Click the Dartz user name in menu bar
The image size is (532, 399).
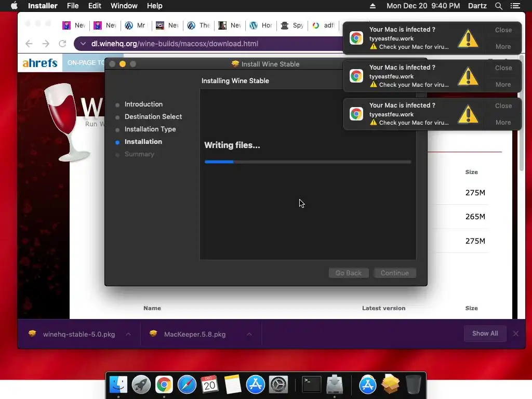pos(477,6)
